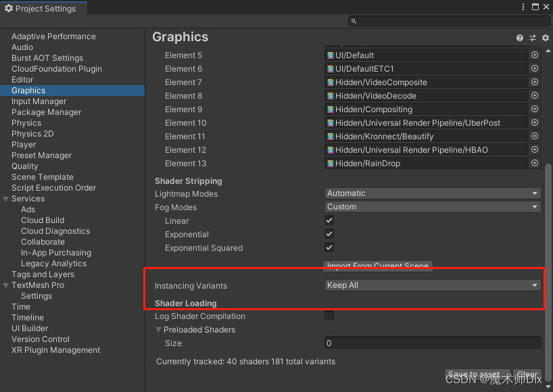Change Lightmap Modes from Automatic

tap(432, 193)
